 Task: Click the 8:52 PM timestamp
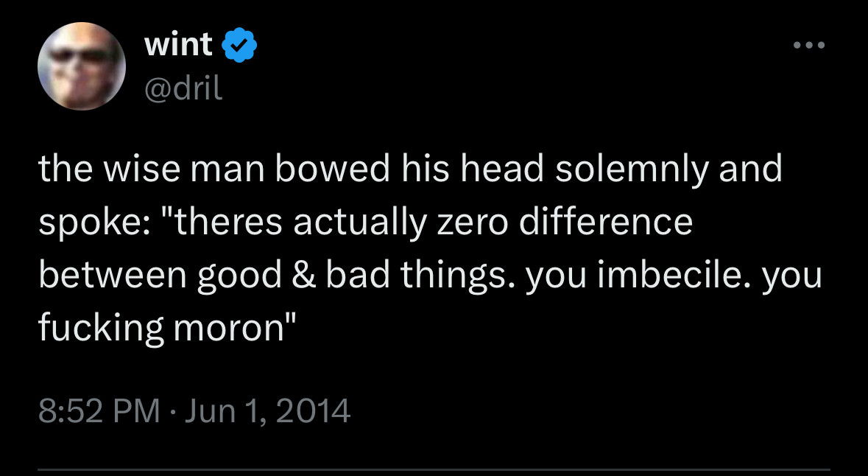pyautogui.click(x=99, y=410)
